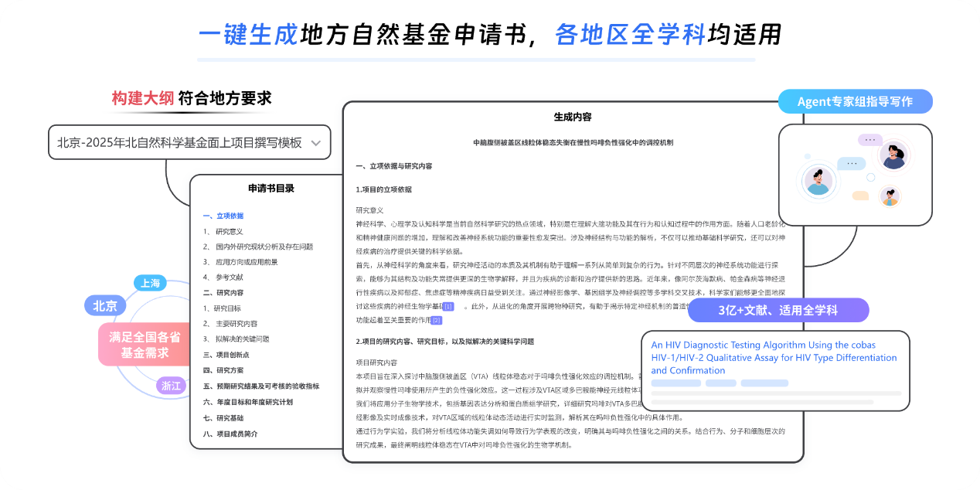Click the Agent专家组指导写作 button
This screenshot has height=490, width=980.
point(854,101)
